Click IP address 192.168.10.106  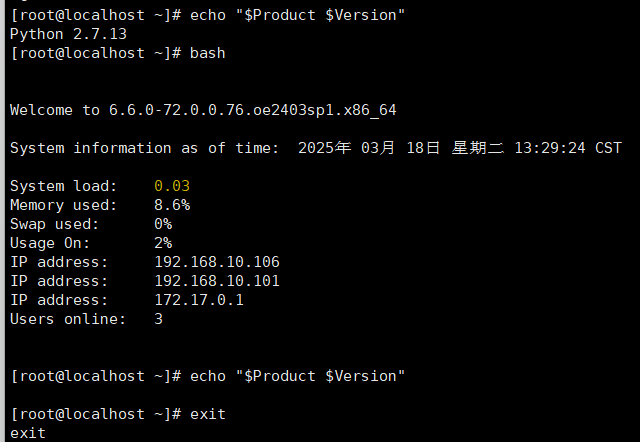(x=217, y=262)
